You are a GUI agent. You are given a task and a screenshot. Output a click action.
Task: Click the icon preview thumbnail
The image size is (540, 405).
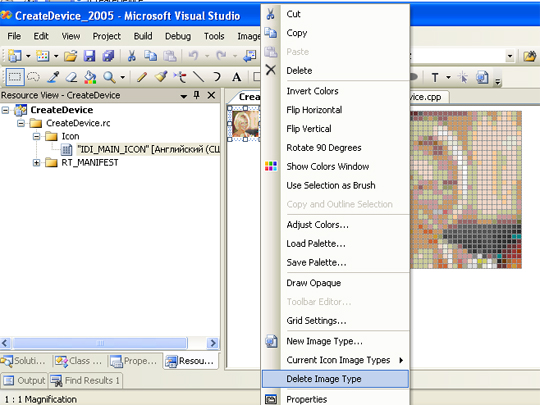(x=245, y=124)
